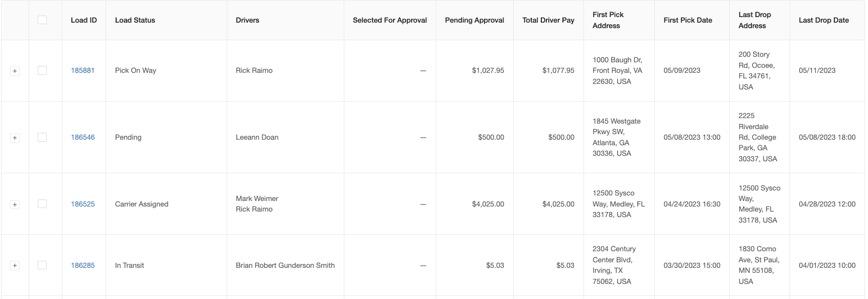Open load 185881 link
The height and width of the screenshot is (299, 868).
82,70
